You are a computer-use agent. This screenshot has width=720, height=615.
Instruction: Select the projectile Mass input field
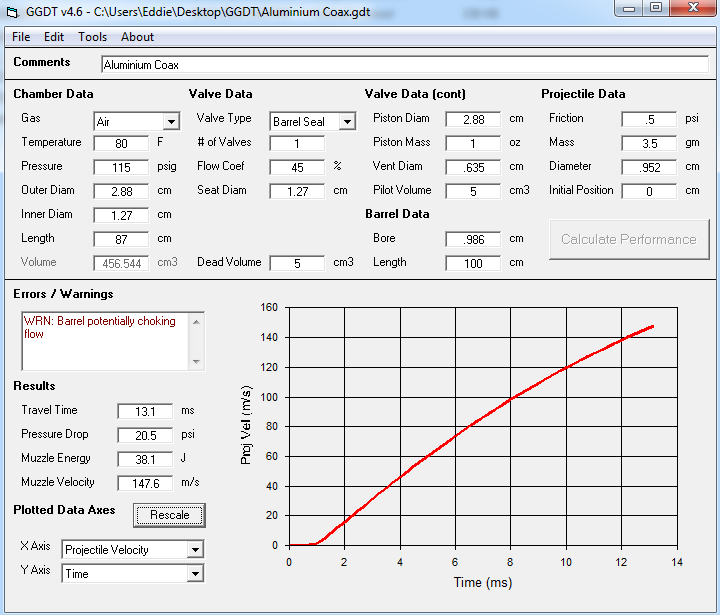pos(649,143)
